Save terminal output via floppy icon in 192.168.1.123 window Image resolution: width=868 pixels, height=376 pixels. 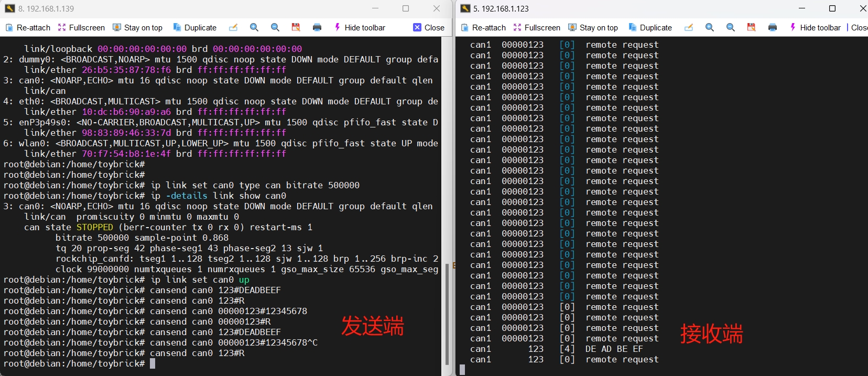(x=752, y=27)
